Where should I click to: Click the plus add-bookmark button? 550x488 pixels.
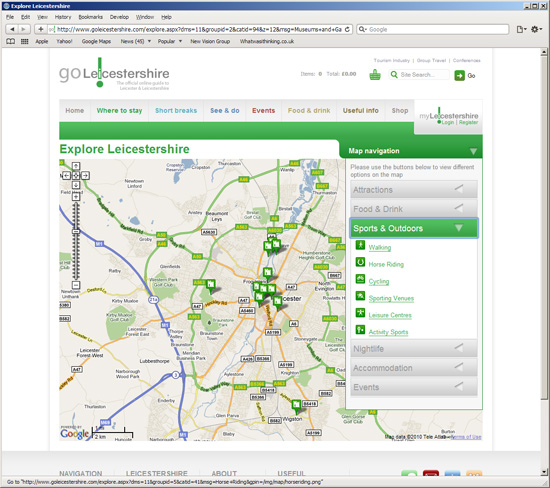pos(41,29)
